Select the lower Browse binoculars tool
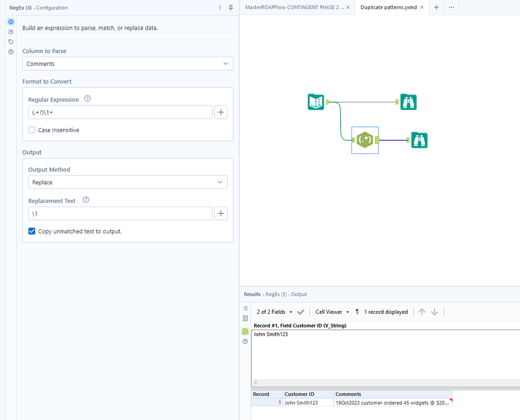This screenshot has height=420, width=520. click(x=419, y=140)
